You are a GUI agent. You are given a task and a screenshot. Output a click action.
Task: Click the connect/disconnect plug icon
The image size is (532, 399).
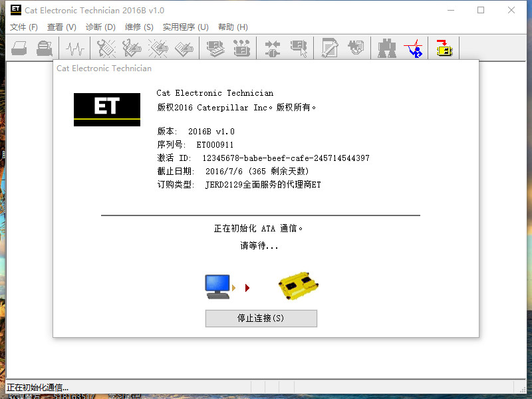[x=273, y=48]
